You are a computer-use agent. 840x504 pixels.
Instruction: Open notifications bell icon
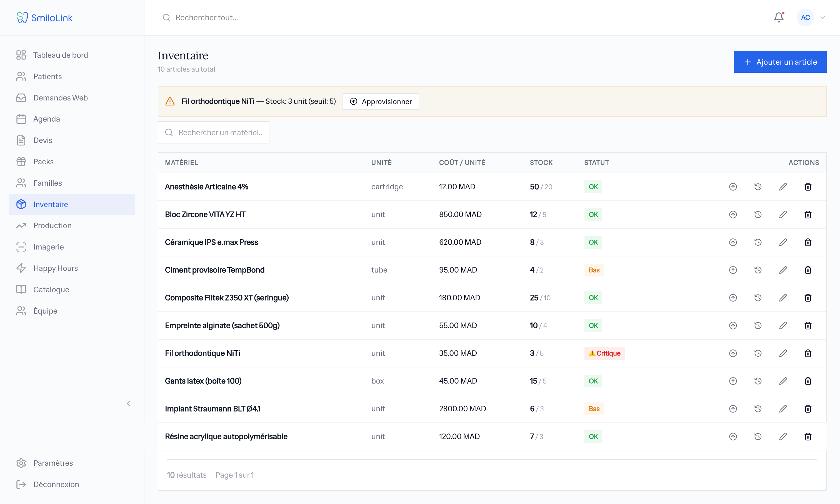point(778,18)
